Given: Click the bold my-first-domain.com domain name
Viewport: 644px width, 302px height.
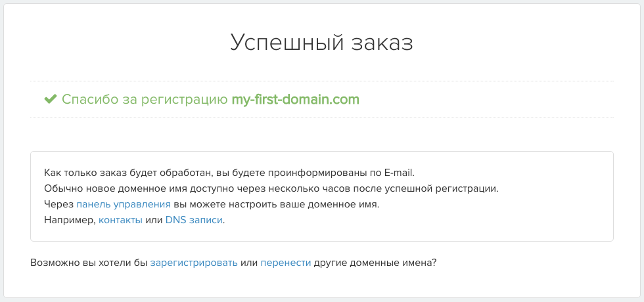Looking at the screenshot, I should [x=296, y=100].
